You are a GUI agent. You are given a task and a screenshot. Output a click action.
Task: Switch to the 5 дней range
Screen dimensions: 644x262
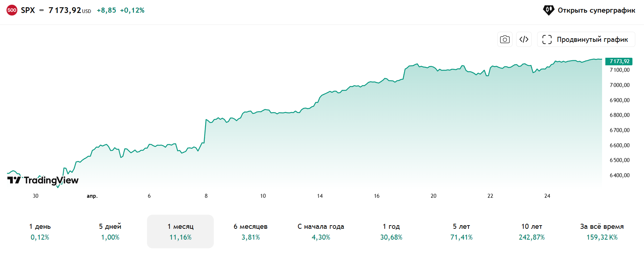coord(110,231)
